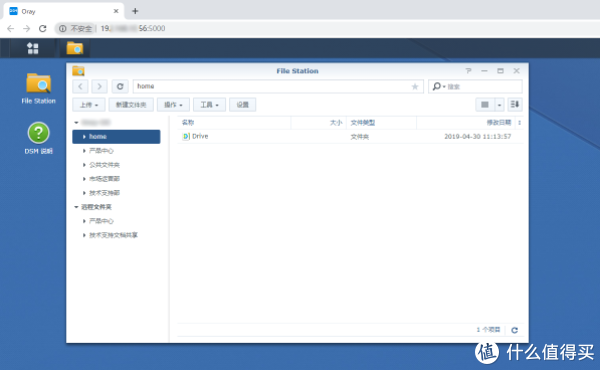This screenshot has width=600, height=370.
Task: Go back in File Station navigation
Action: [x=80, y=86]
